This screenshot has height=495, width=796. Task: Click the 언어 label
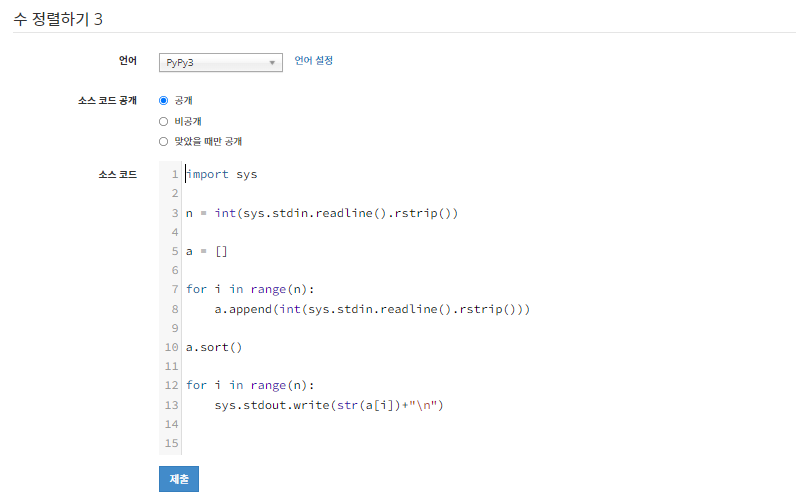pos(128,60)
